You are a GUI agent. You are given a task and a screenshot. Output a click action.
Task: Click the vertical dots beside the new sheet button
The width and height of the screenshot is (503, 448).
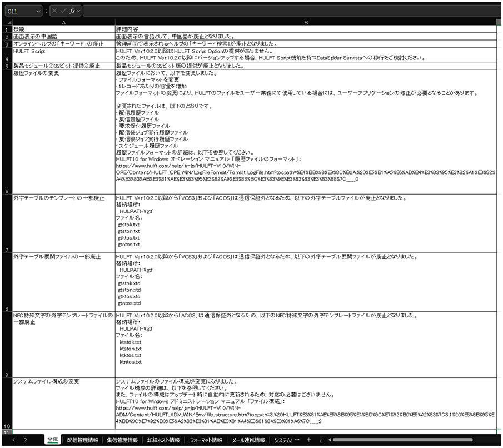tap(321, 440)
